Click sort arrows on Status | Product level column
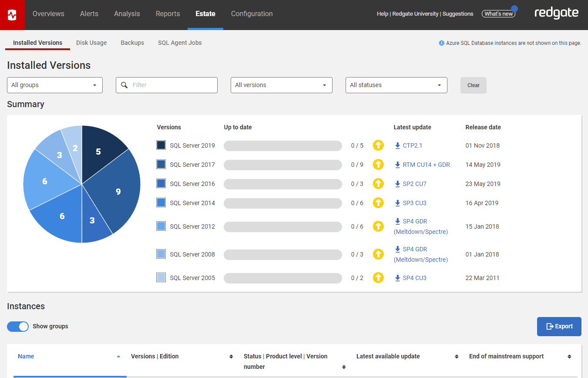This screenshot has width=588, height=378. [x=344, y=367]
